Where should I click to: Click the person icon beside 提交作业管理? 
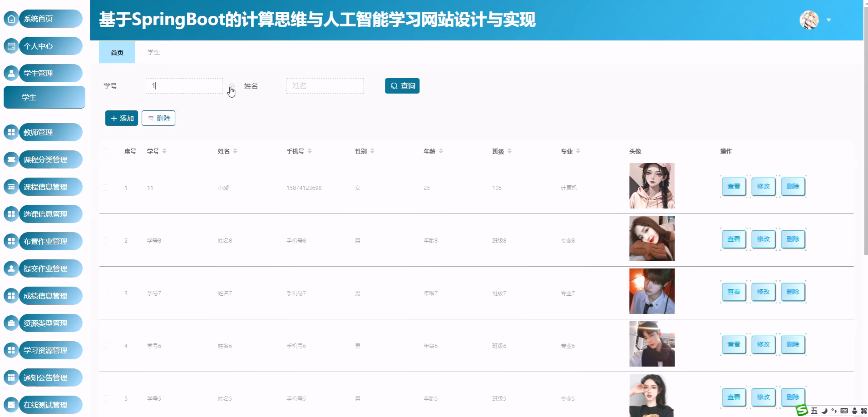[x=11, y=268]
